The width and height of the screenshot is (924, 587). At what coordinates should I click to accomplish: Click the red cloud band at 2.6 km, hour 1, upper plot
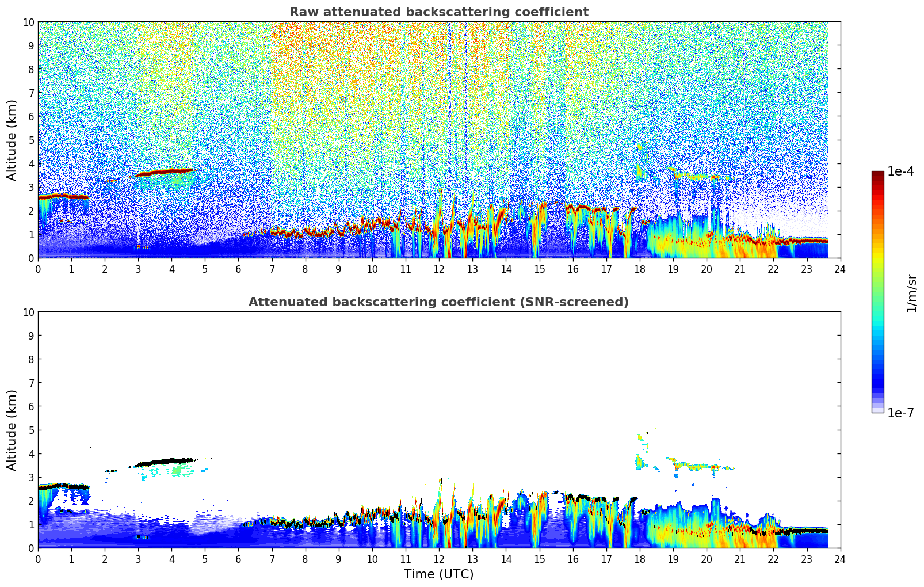point(63,196)
